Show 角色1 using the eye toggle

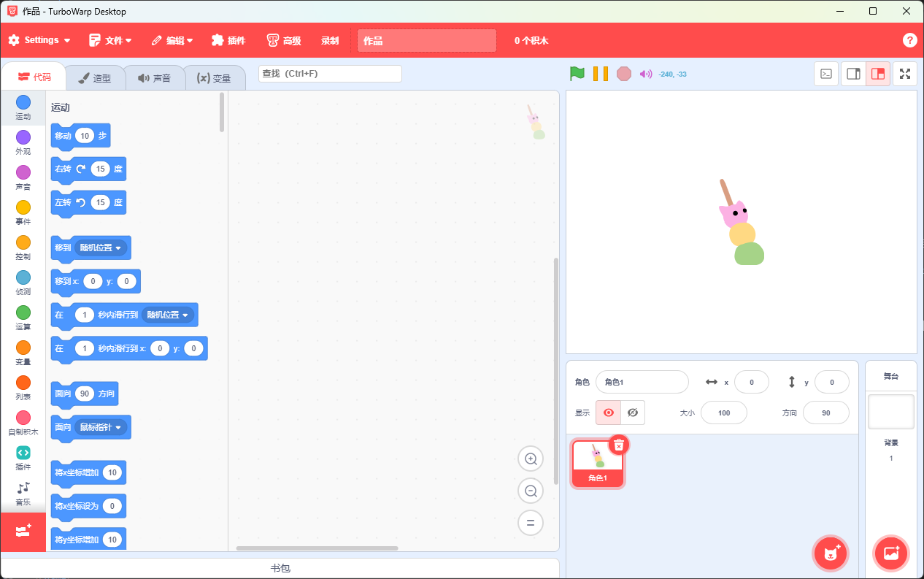point(607,413)
